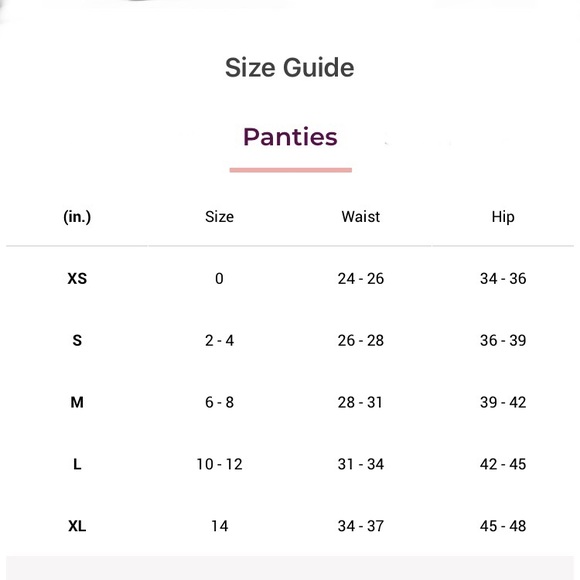Click the Waist column header
Screen dimensions: 580x580
pos(361,217)
